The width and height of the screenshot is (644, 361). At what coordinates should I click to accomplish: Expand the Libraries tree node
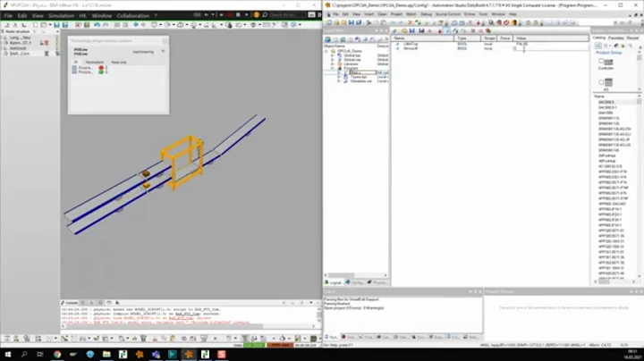(x=333, y=64)
